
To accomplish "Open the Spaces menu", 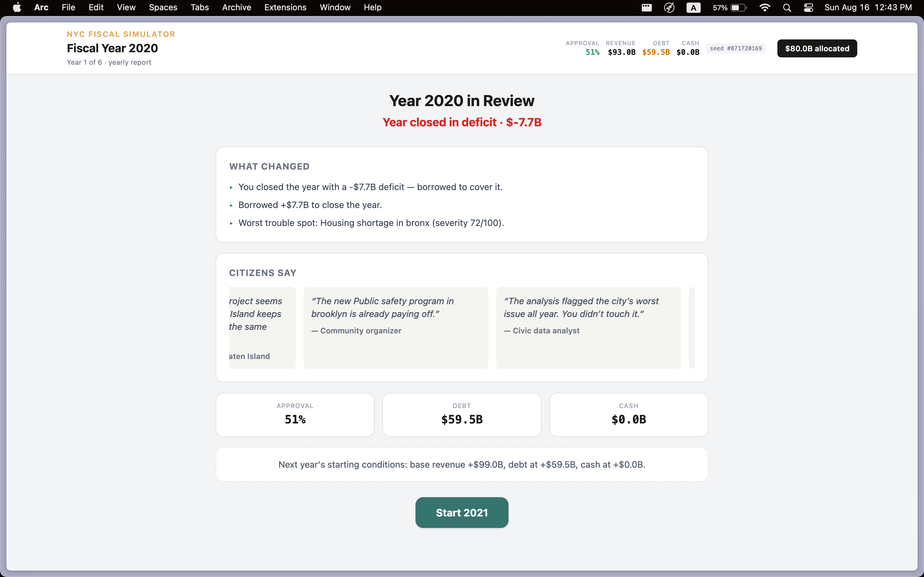I will (x=163, y=8).
